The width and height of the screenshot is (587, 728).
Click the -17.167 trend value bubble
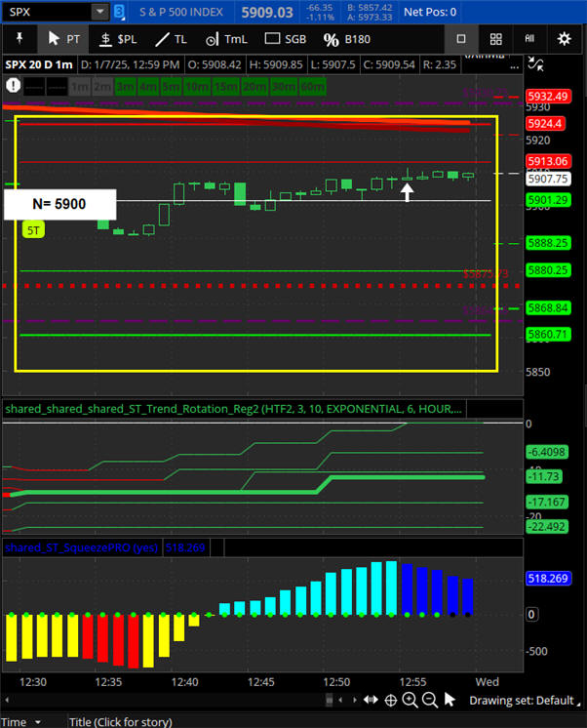(x=547, y=502)
